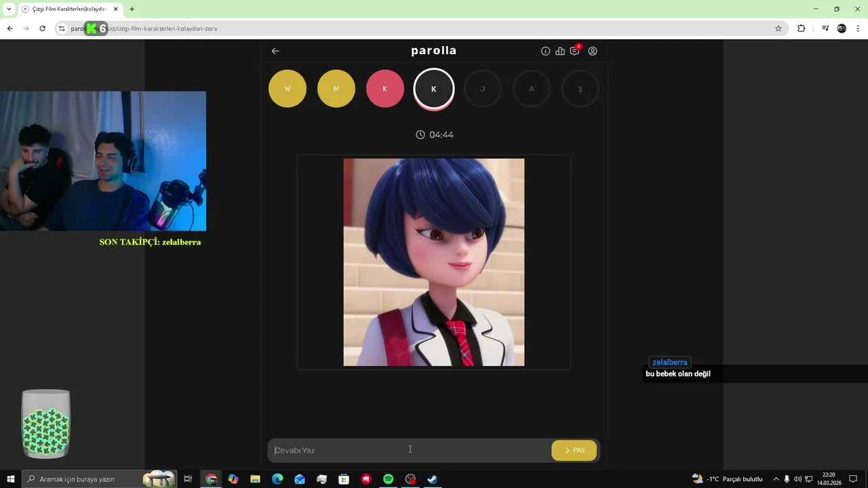Open a new browser tab
Viewport: 868px width, 488px height.
pyautogui.click(x=132, y=9)
